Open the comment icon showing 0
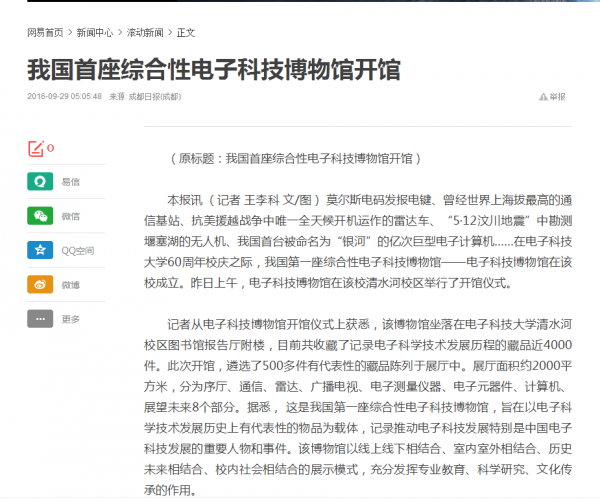The height and width of the screenshot is (502, 600). point(36,148)
